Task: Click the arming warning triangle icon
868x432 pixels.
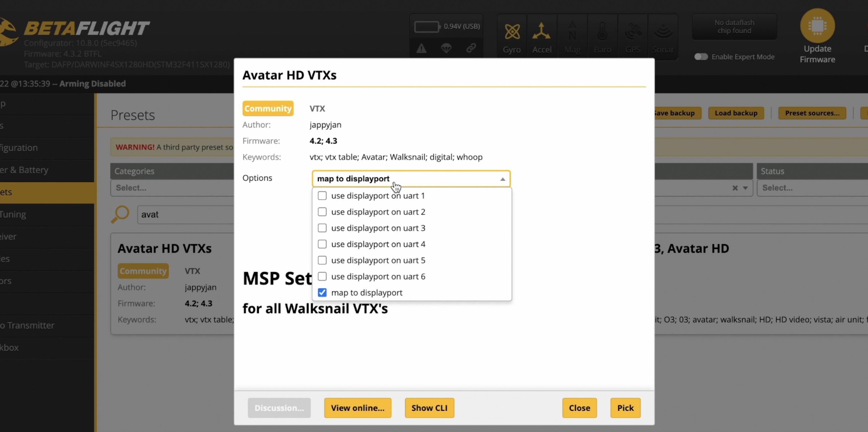Action: (421, 49)
